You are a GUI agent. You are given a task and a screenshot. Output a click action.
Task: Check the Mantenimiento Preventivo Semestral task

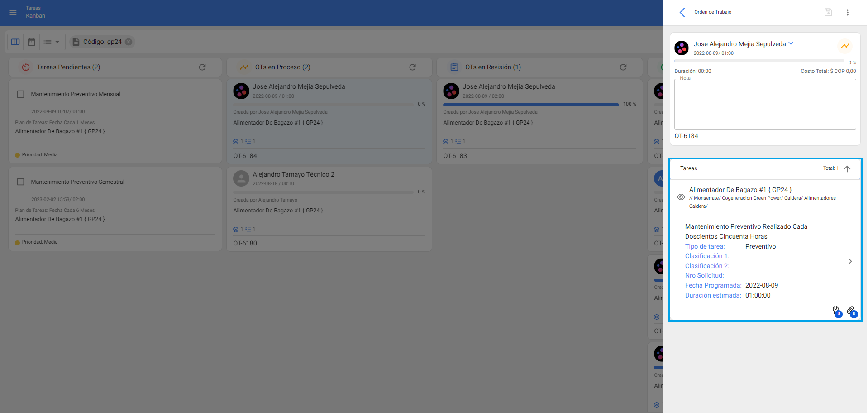pos(20,182)
